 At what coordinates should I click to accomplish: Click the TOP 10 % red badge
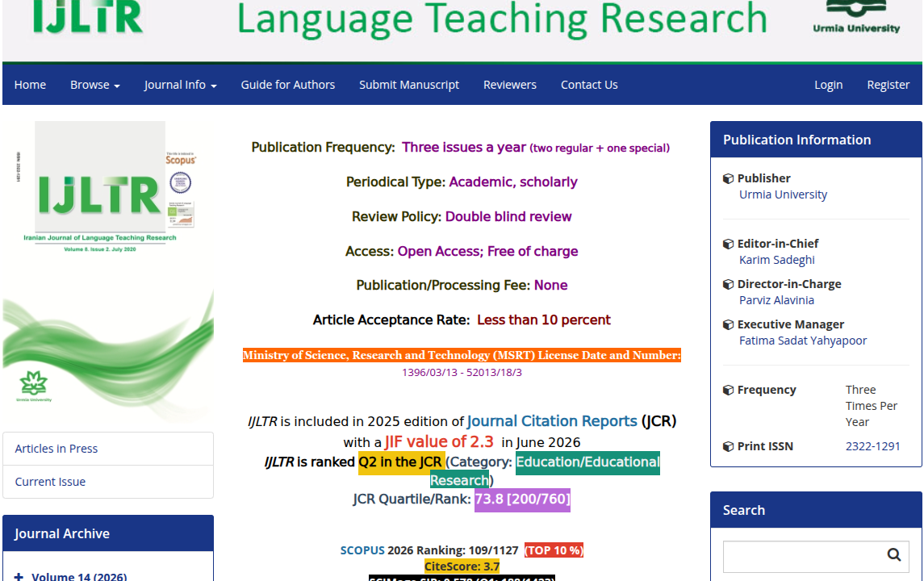[554, 550]
